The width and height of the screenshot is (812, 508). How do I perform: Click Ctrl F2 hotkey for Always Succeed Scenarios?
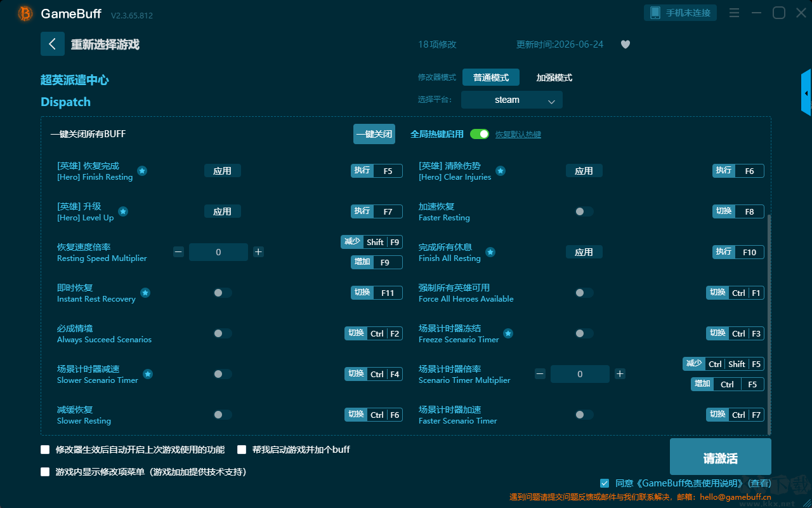(374, 333)
